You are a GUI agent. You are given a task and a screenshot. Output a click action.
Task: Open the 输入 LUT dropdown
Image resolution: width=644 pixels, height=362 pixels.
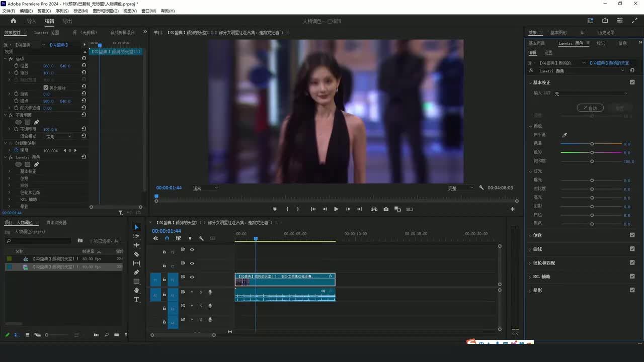point(591,94)
